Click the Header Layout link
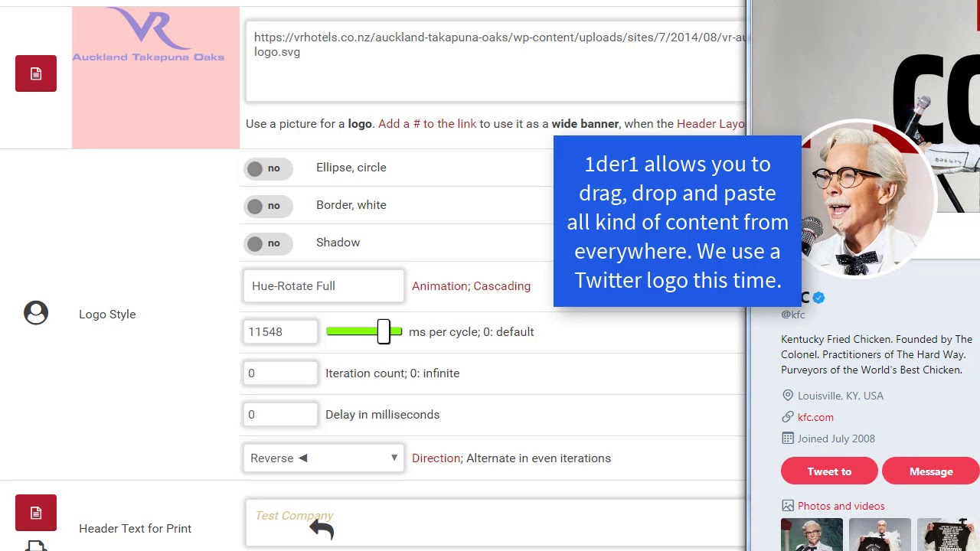Viewport: 980px width, 551px height. tap(710, 124)
